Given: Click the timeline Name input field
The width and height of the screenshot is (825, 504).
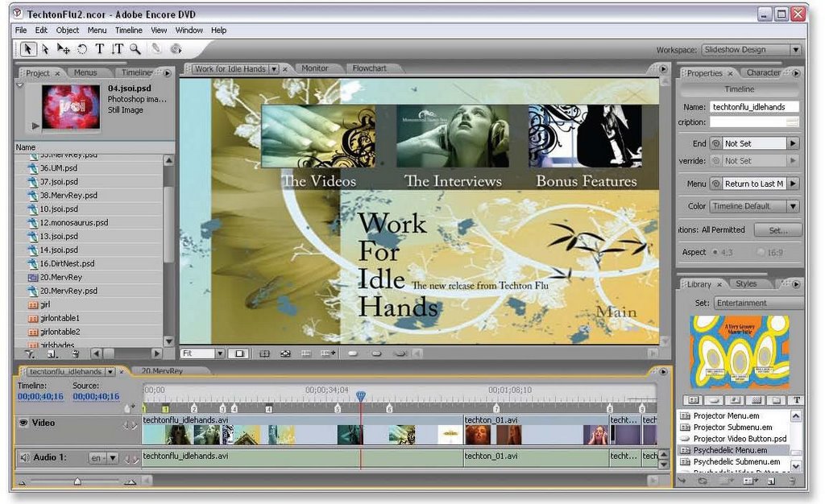Looking at the screenshot, I should click(x=753, y=106).
